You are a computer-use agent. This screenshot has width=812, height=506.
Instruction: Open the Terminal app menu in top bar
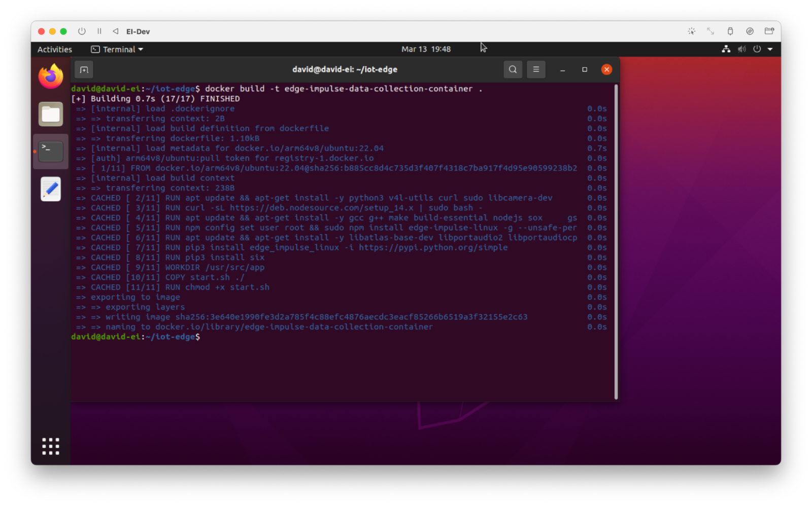(117, 49)
